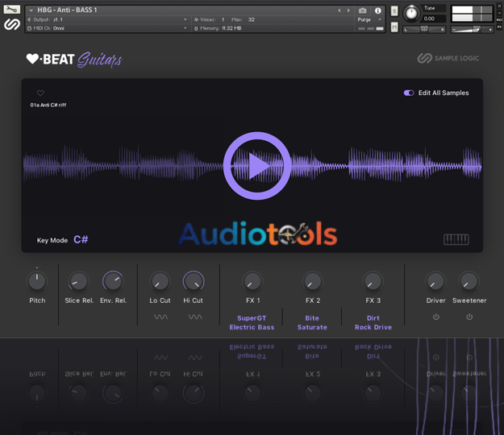504x435 pixels.
Task: Open instrument edit mode with wrench icon
Action: click(11, 10)
